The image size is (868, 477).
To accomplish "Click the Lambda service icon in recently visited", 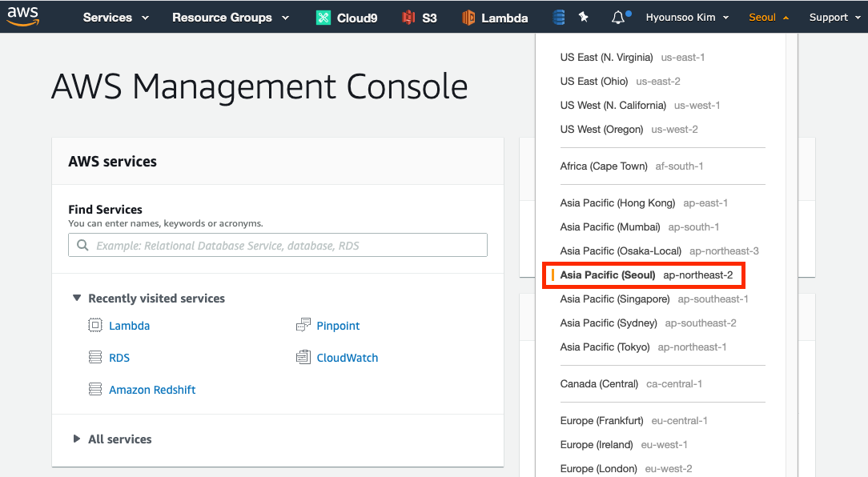I will tap(95, 326).
